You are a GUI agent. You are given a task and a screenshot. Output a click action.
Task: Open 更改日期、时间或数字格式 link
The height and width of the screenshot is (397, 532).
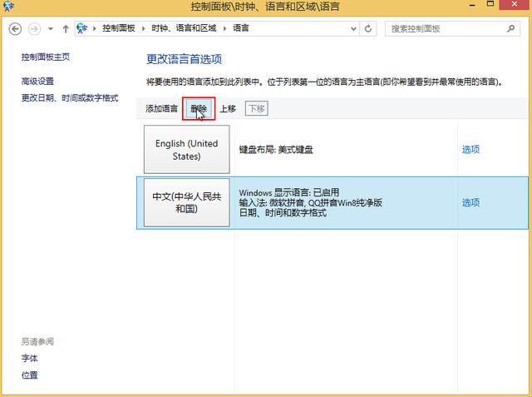[x=70, y=98]
